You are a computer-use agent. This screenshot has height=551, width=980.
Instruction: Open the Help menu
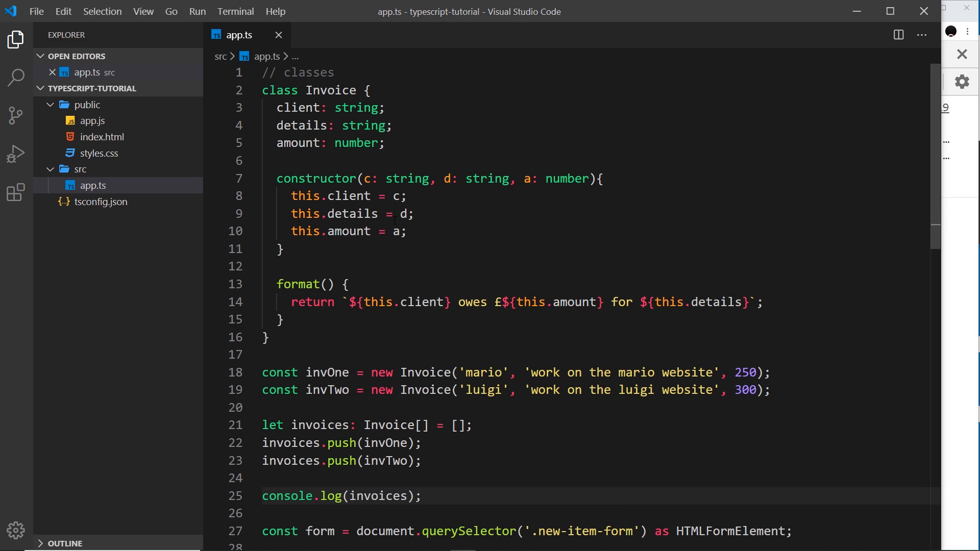point(276,11)
